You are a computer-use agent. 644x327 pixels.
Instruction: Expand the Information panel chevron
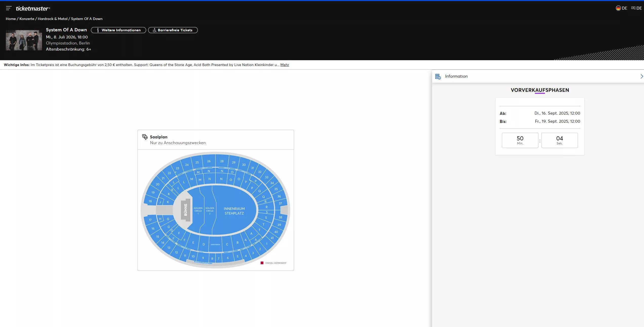point(641,76)
